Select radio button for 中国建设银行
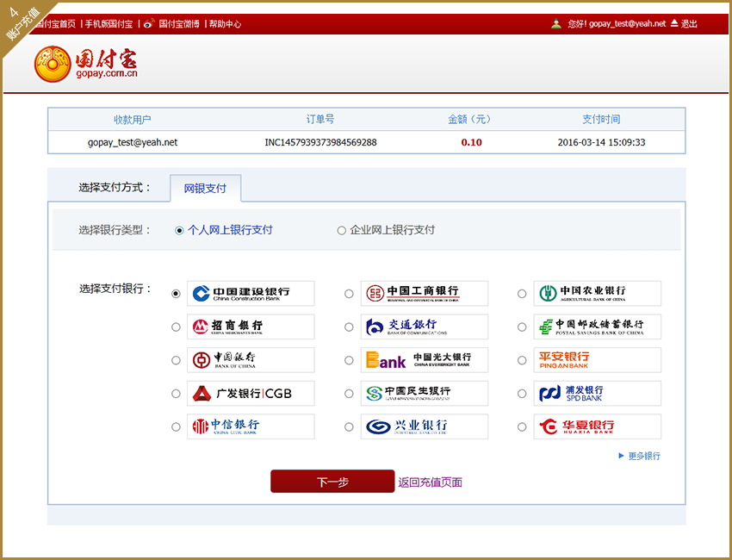This screenshot has height=560, width=732. 176,294
